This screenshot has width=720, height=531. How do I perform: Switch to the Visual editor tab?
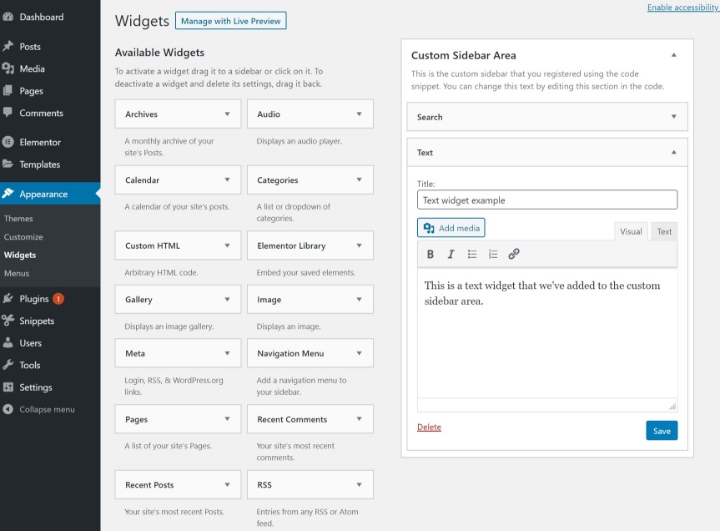click(631, 232)
